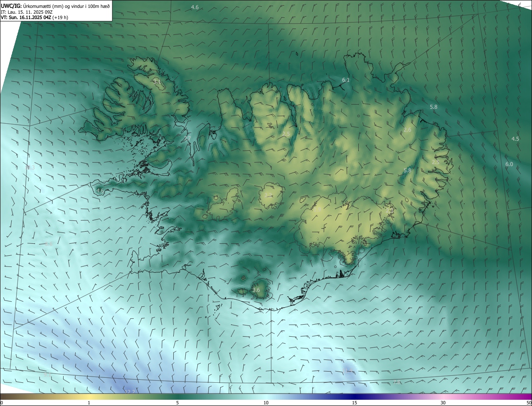Click the 5 tick on the color scale
This screenshot has width=532, height=406.
click(177, 403)
